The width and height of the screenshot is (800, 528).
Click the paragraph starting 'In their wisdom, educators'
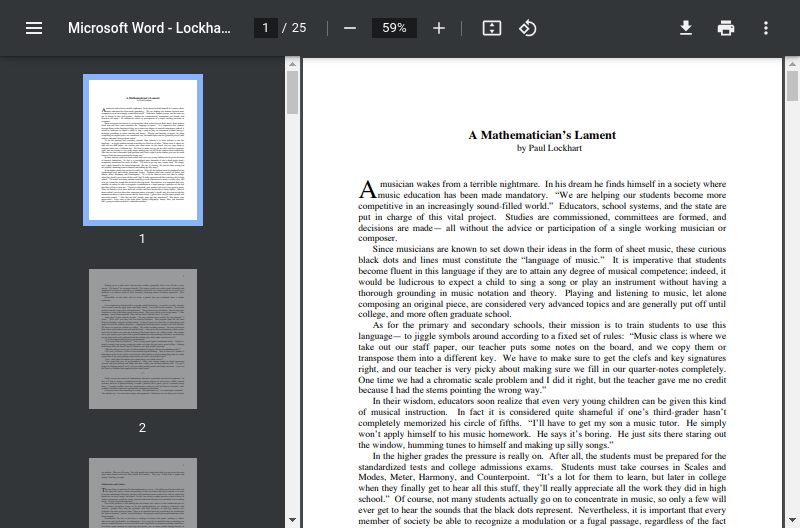[x=542, y=423]
